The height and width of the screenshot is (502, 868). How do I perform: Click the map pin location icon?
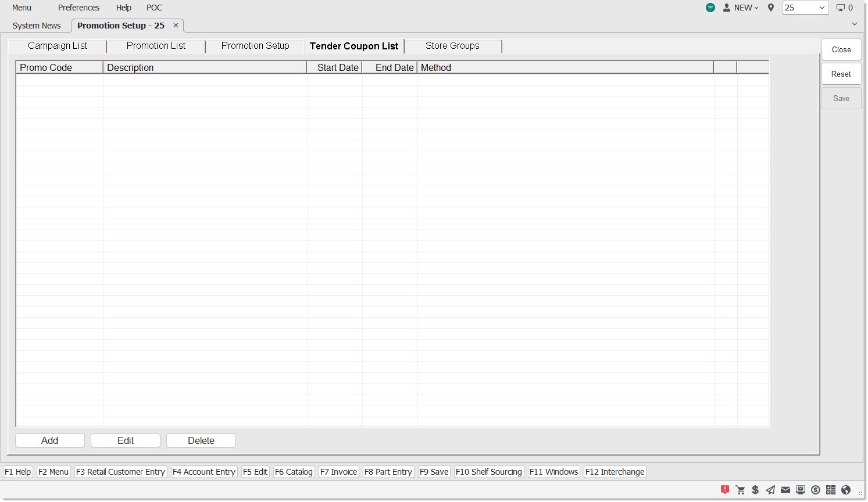pyautogui.click(x=771, y=8)
